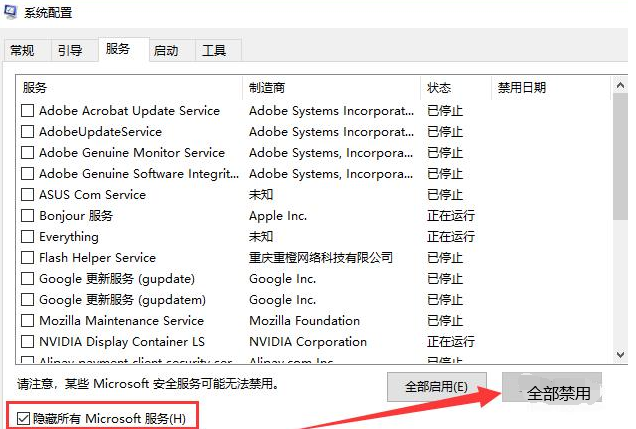The height and width of the screenshot is (429, 636).
Task: Go to the 工具 tab
Action: 214,51
